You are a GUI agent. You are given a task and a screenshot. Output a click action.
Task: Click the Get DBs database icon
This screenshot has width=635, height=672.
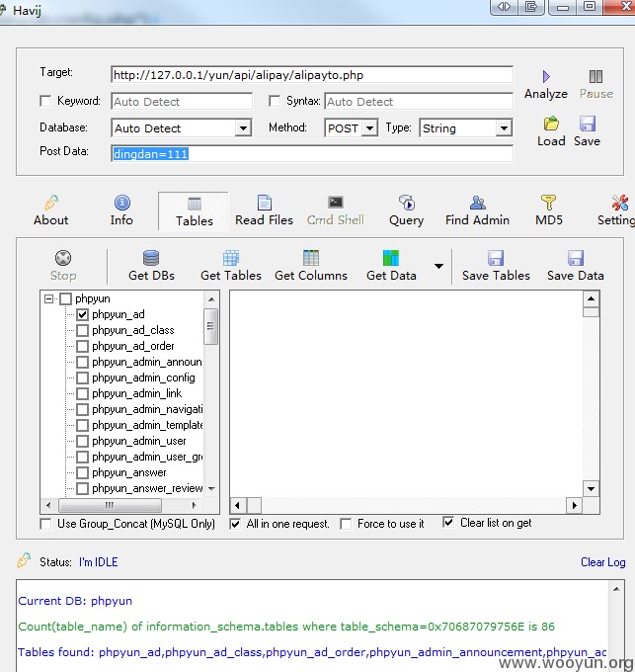click(151, 259)
